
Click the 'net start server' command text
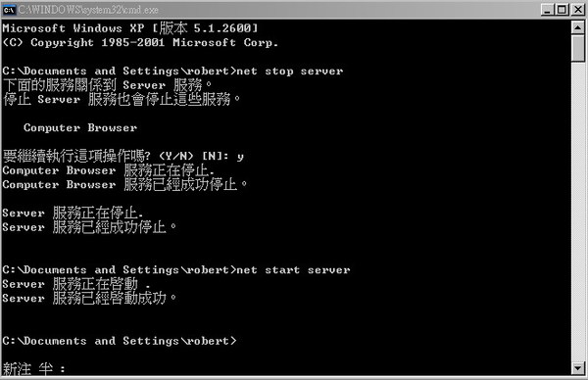tap(293, 270)
